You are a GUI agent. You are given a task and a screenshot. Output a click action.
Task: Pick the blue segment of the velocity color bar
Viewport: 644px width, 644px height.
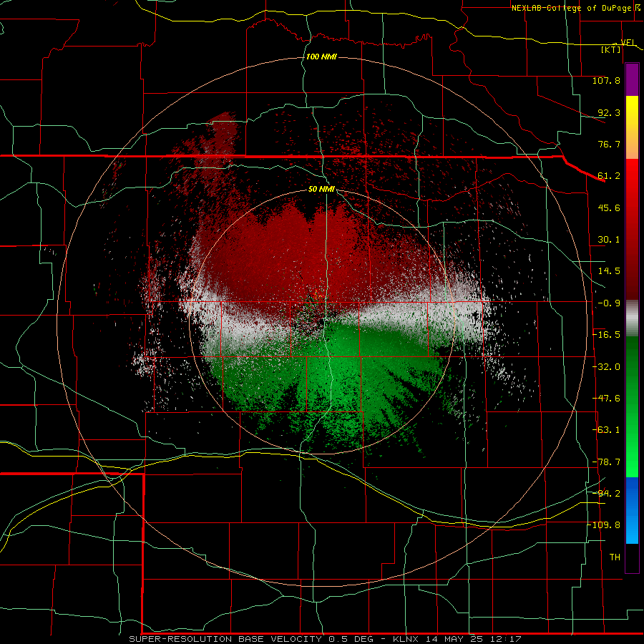(632, 510)
